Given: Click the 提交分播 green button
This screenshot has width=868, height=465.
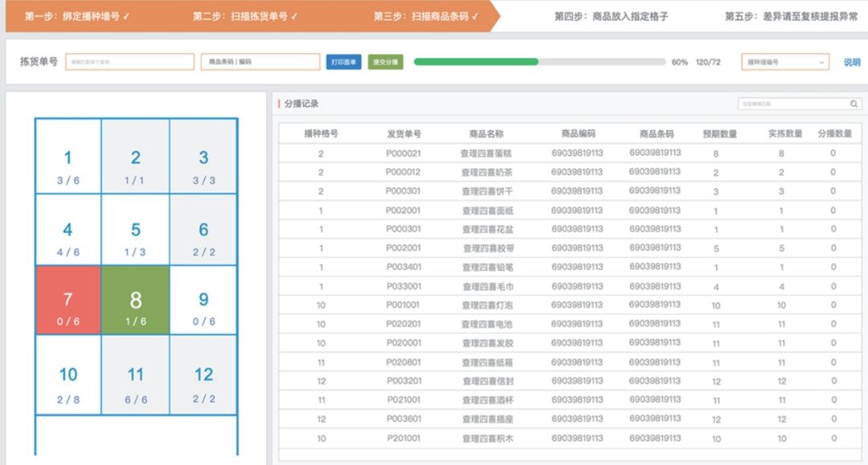Looking at the screenshot, I should tap(385, 62).
